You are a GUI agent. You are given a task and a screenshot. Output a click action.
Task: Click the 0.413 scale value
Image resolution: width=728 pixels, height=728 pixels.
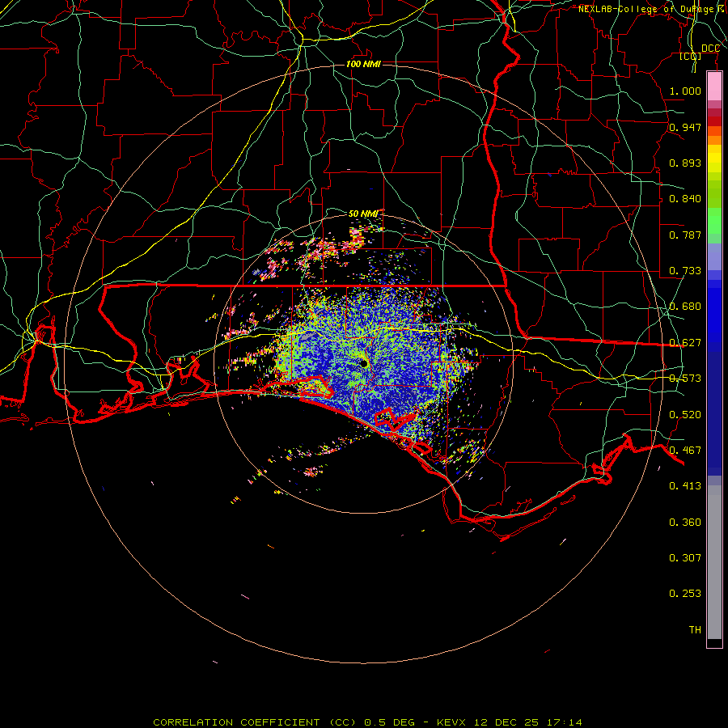coord(685,486)
